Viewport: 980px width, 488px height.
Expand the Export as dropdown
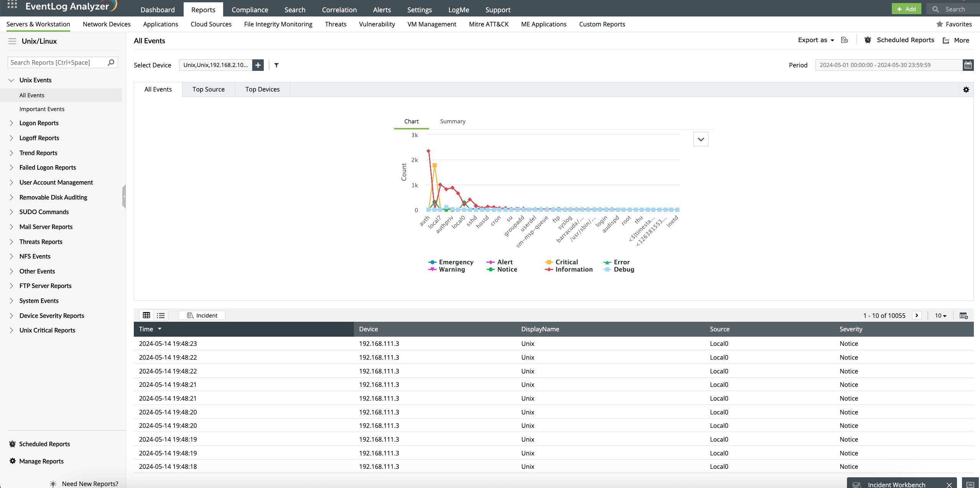816,40
